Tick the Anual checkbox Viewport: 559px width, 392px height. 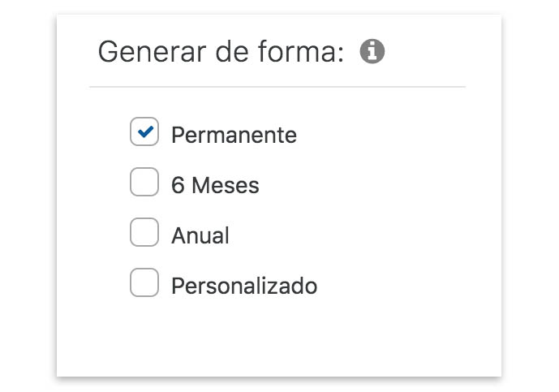pos(144,232)
